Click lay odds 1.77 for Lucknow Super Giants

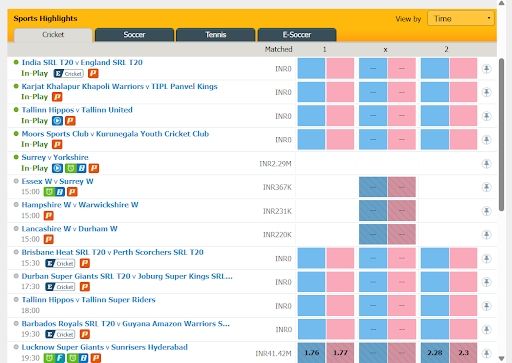click(340, 353)
